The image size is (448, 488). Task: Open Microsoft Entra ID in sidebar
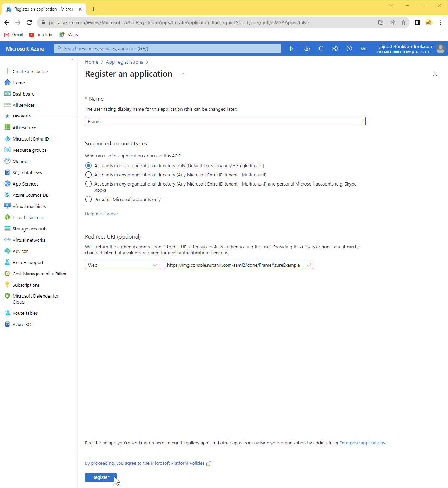31,139
